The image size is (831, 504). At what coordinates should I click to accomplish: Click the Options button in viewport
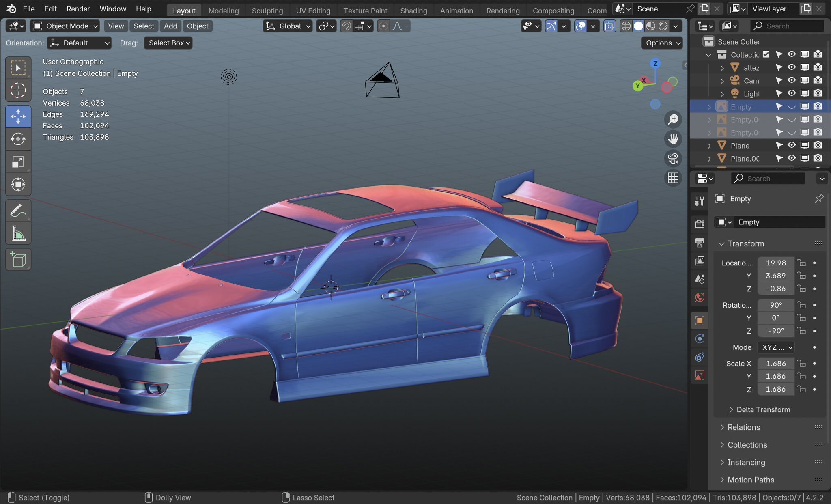(661, 43)
